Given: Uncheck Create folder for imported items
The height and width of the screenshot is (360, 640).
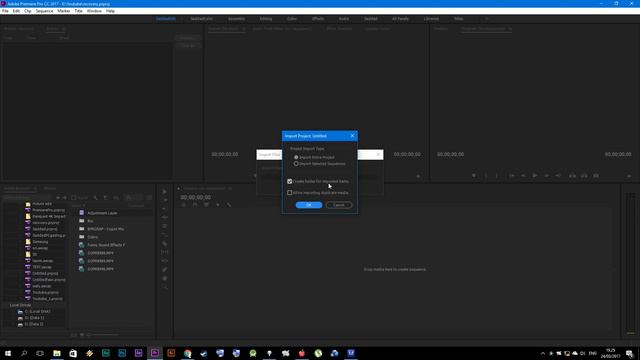Looking at the screenshot, I should [x=289, y=181].
